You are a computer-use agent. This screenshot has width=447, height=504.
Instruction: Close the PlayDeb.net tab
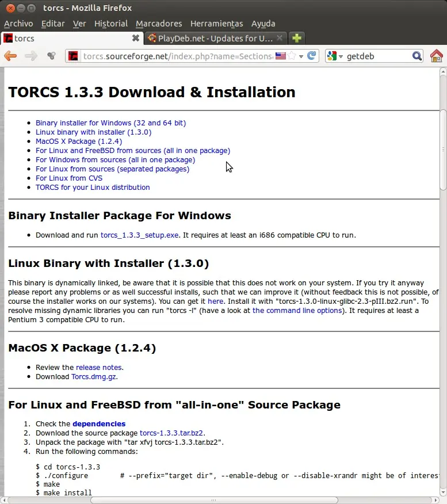pyautogui.click(x=280, y=38)
